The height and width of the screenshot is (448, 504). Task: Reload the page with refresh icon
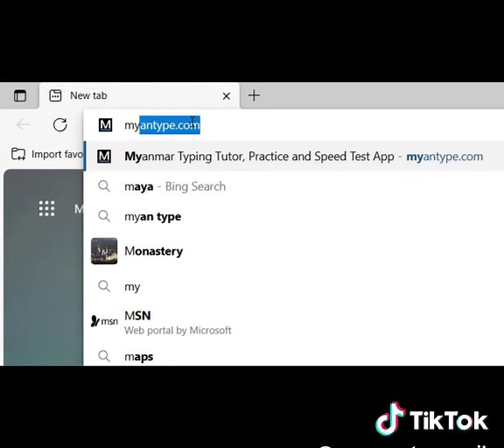59,125
